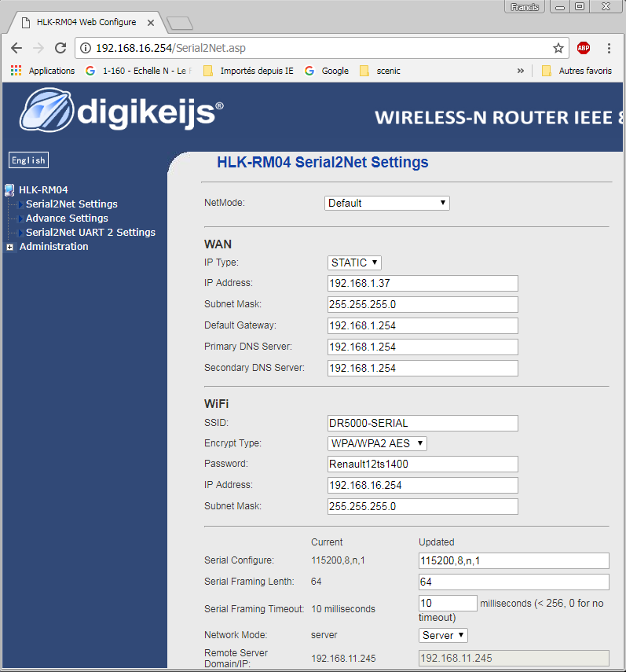Click the Administration sidebar label
626x672 pixels.
(54, 247)
